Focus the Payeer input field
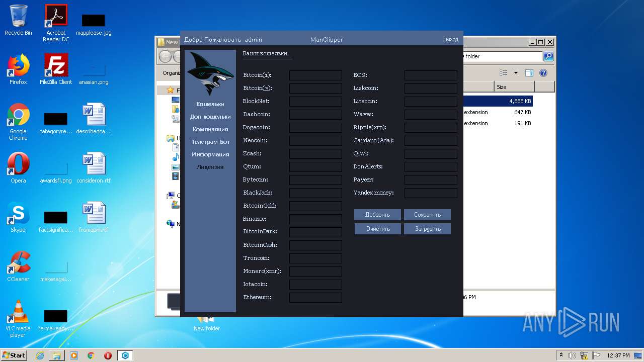 431,180
